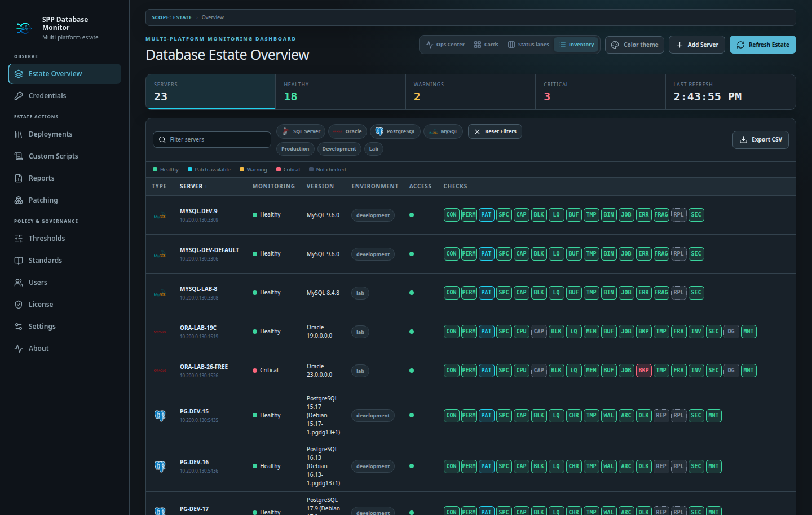Image resolution: width=812 pixels, height=515 pixels.
Task: Click the About pulse icon
Action: (x=19, y=349)
